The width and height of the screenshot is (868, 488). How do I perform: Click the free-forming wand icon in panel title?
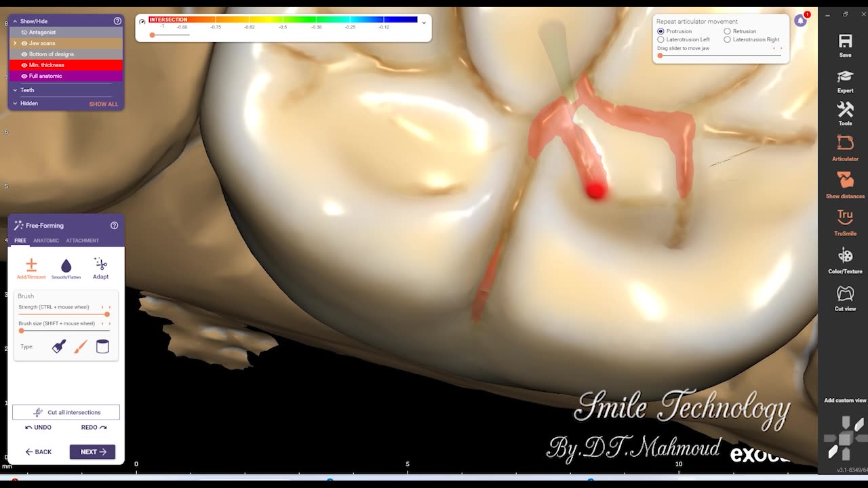coord(18,225)
